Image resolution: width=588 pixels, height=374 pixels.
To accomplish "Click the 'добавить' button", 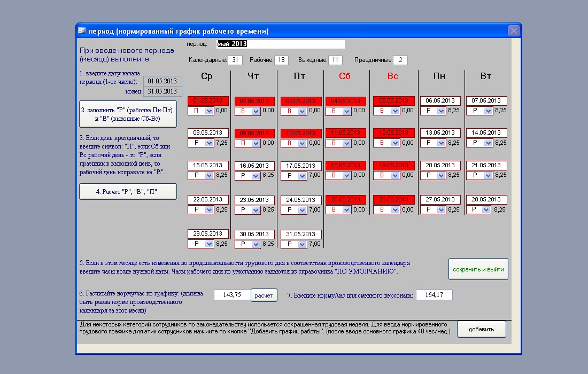I will click(x=481, y=329).
